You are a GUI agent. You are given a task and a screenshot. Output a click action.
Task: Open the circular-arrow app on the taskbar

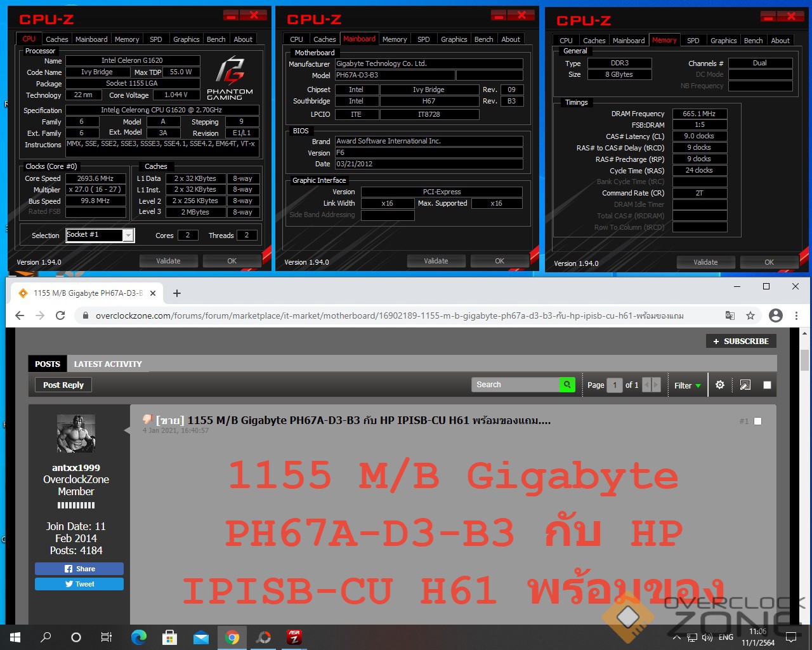click(263, 637)
